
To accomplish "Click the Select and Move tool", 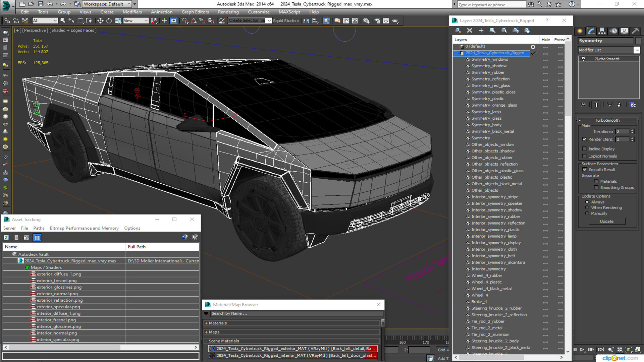I will (x=100, y=21).
